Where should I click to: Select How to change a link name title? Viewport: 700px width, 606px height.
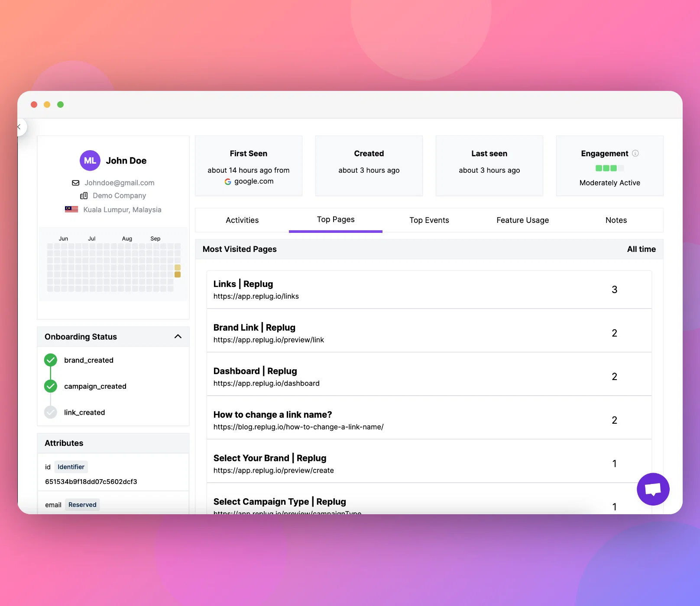click(x=273, y=415)
